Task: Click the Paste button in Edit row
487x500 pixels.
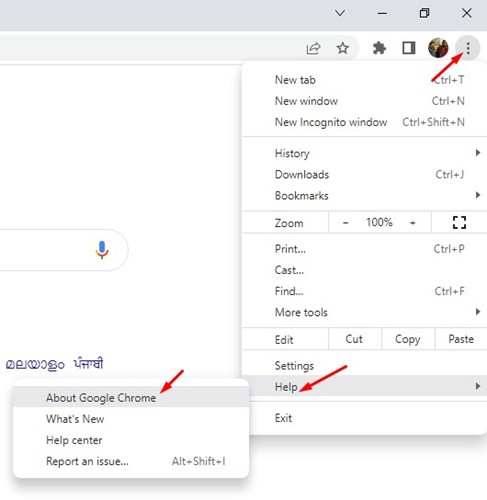Action: coord(461,339)
